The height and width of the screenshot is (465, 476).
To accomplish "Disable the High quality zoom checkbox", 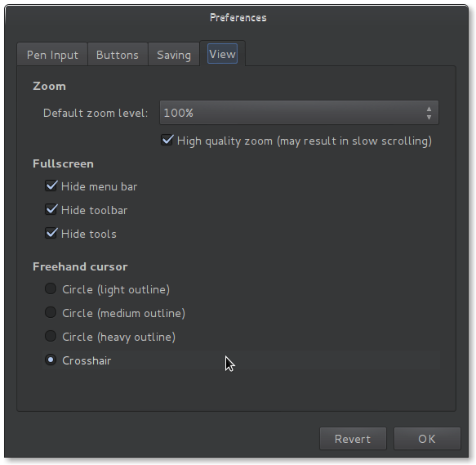I will tap(167, 141).
